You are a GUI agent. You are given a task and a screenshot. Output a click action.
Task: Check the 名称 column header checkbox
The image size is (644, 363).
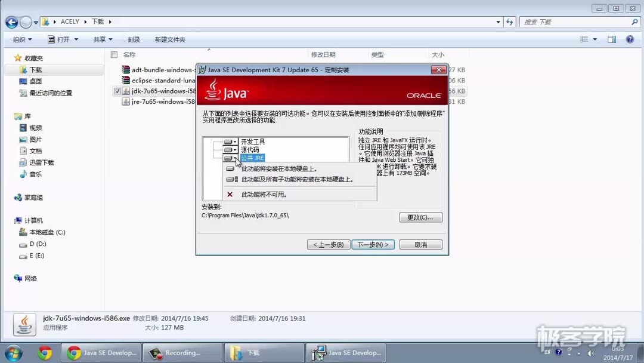coord(113,54)
